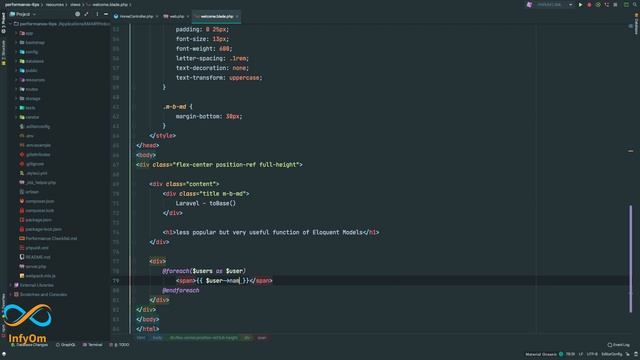The height and width of the screenshot is (360, 640).
Task: Open the Project tool window strip button
Action: [x=4, y=23]
